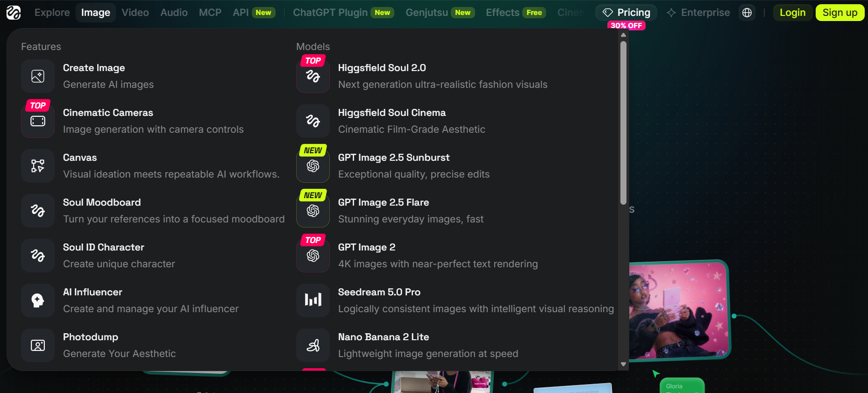Viewport: 868px width, 393px height.
Task: Open the Seedream 5.0 Pro title
Action: point(379,292)
